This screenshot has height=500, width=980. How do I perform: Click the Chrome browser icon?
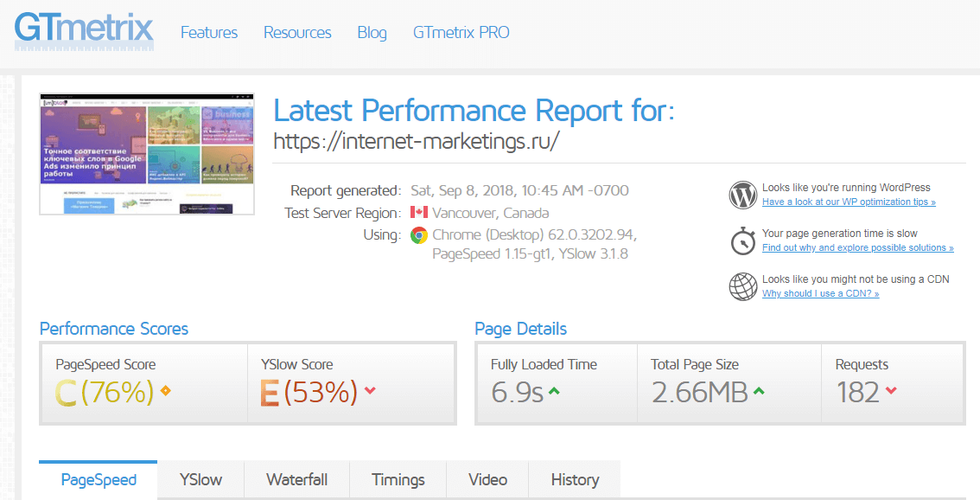tap(419, 234)
